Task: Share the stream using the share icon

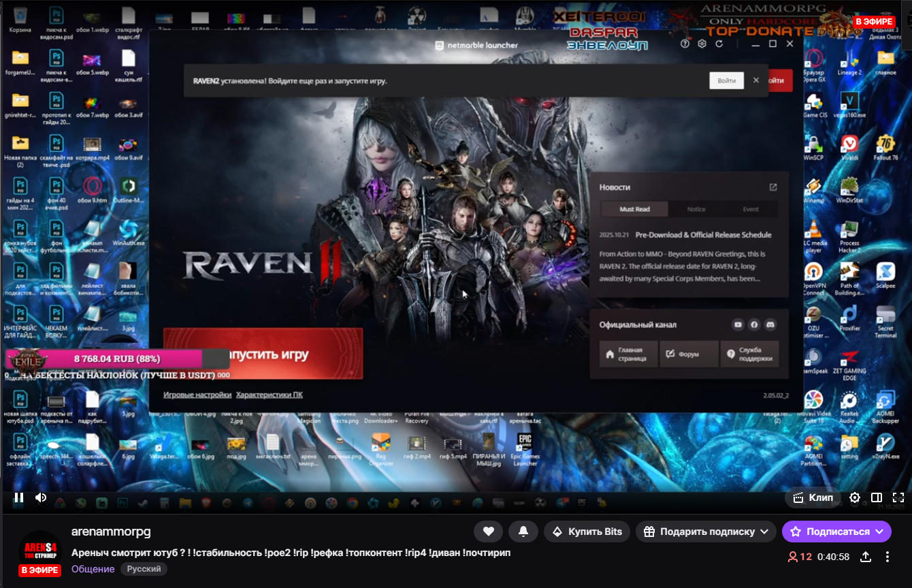Action: point(866,557)
